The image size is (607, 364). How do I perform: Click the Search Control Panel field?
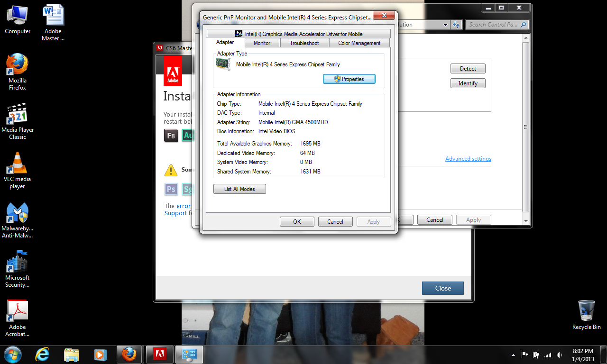tap(497, 25)
